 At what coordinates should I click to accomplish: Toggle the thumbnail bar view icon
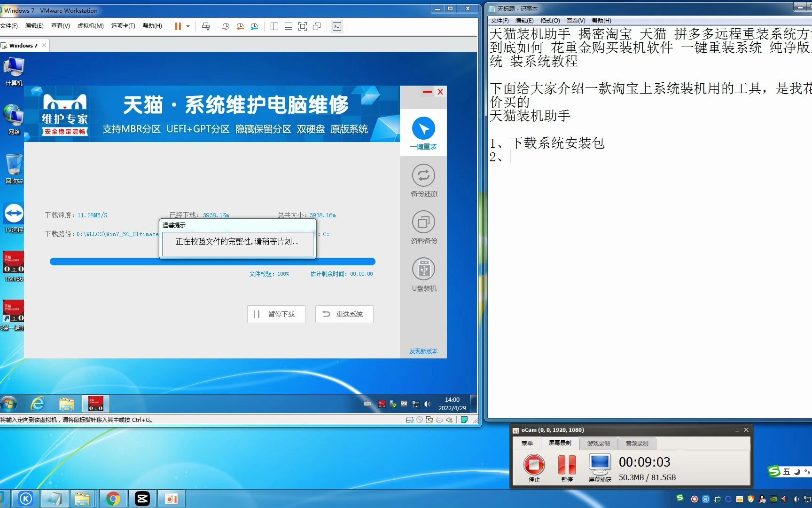tap(289, 26)
